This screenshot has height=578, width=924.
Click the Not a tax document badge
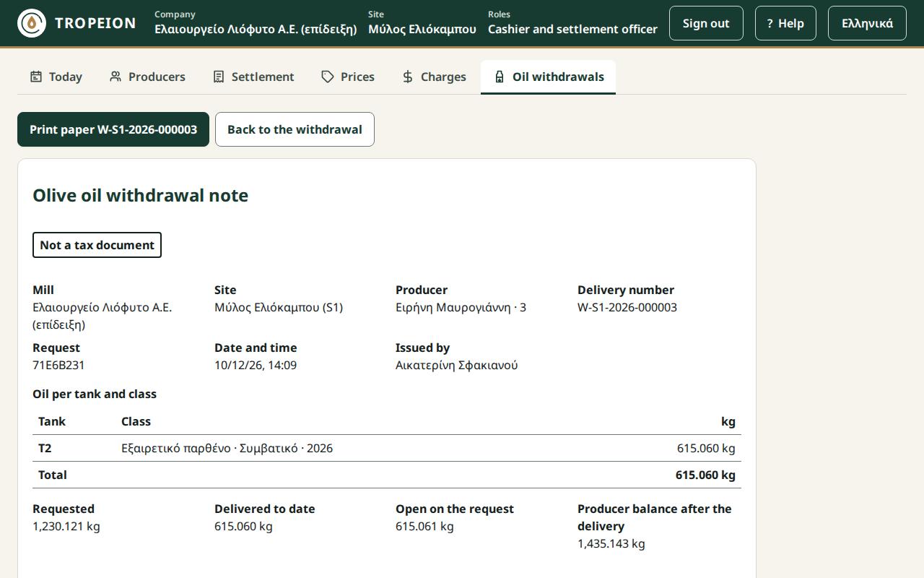(97, 245)
